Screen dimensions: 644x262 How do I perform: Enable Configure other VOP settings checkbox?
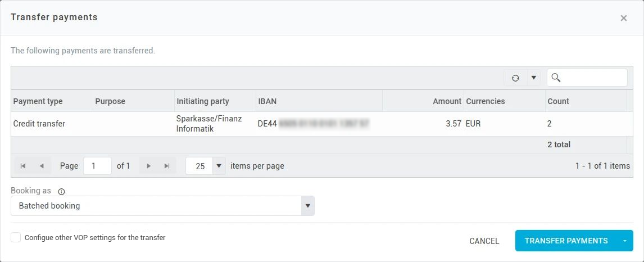(x=16, y=237)
